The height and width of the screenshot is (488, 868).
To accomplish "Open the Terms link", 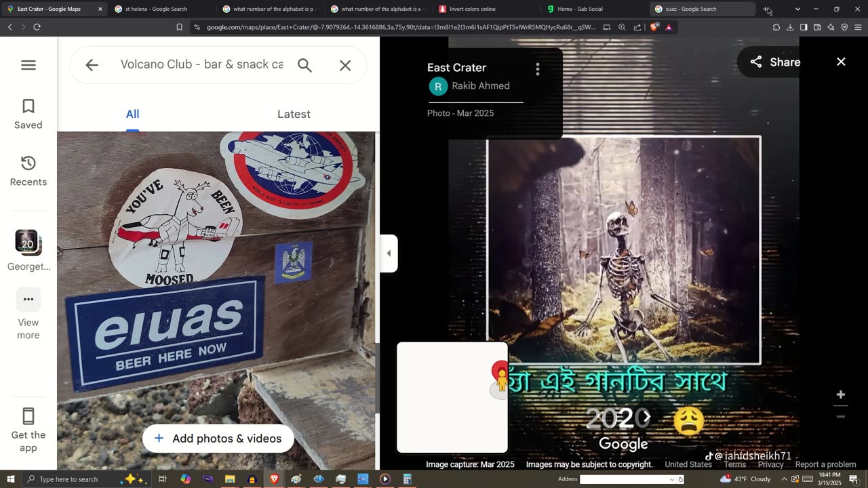I will click(x=735, y=464).
